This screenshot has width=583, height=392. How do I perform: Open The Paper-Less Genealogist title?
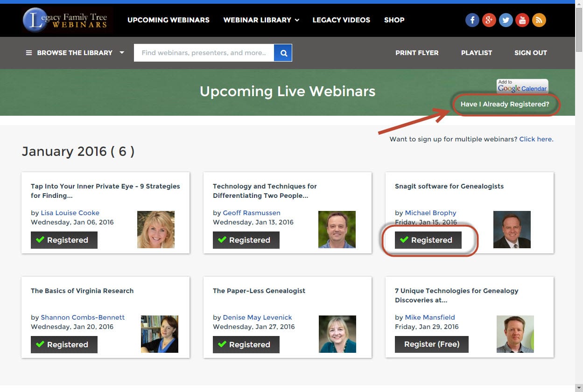pos(259,291)
